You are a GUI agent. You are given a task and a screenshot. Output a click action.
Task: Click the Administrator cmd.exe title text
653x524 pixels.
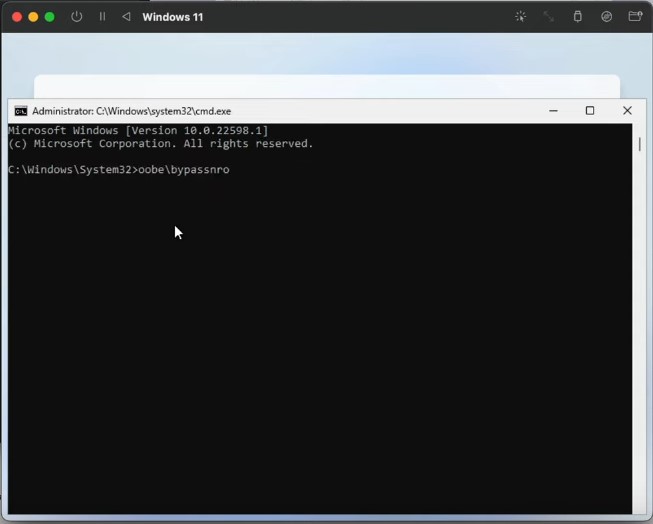132,111
